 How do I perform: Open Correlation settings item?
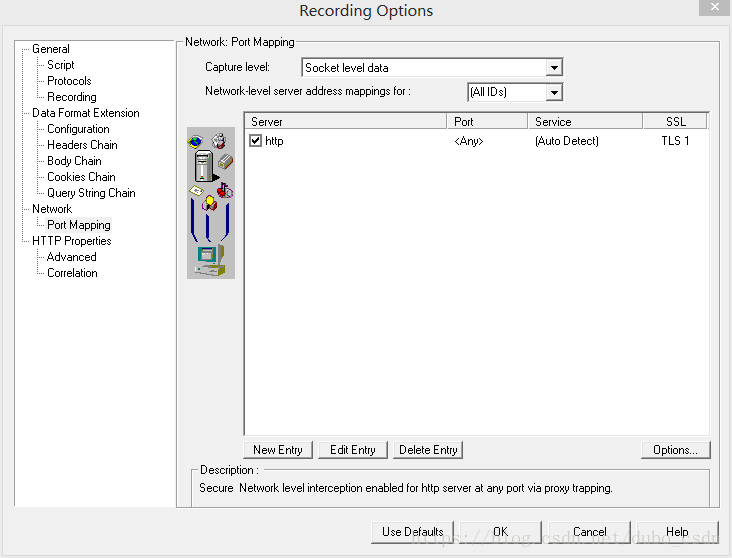(x=72, y=273)
